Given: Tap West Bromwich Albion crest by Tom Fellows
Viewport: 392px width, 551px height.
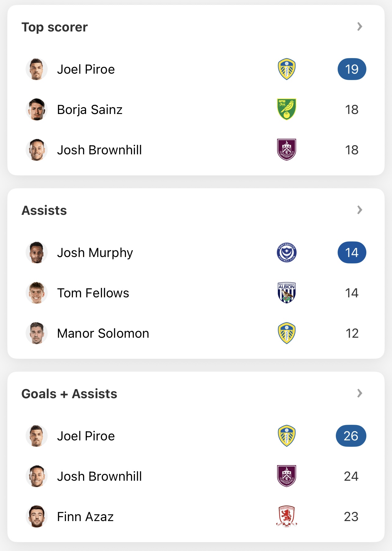Looking at the screenshot, I should pyautogui.click(x=286, y=293).
